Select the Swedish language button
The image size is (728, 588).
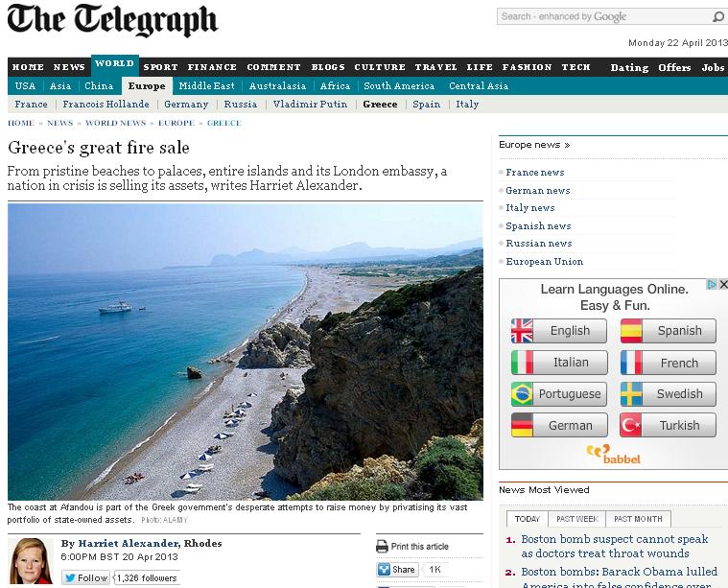669,394
